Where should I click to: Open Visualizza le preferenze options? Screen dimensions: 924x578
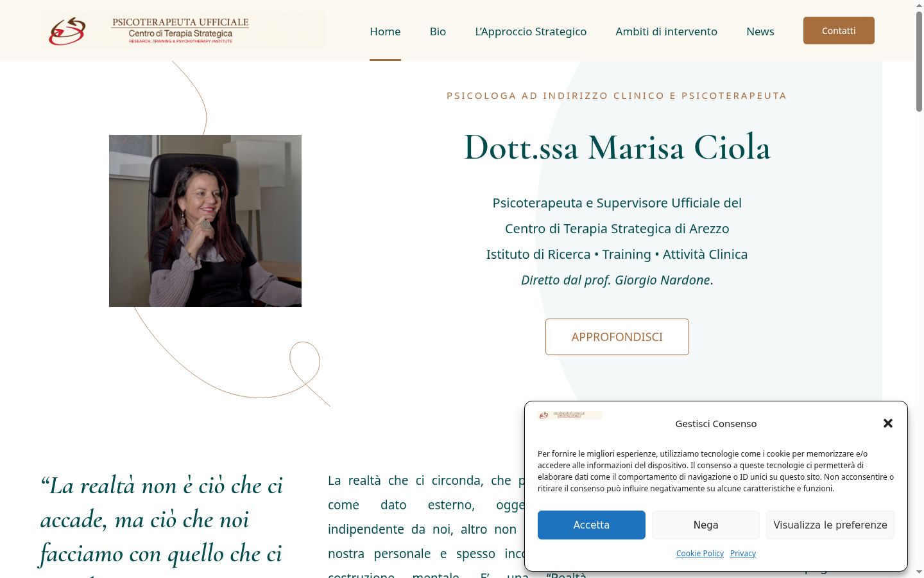(830, 525)
